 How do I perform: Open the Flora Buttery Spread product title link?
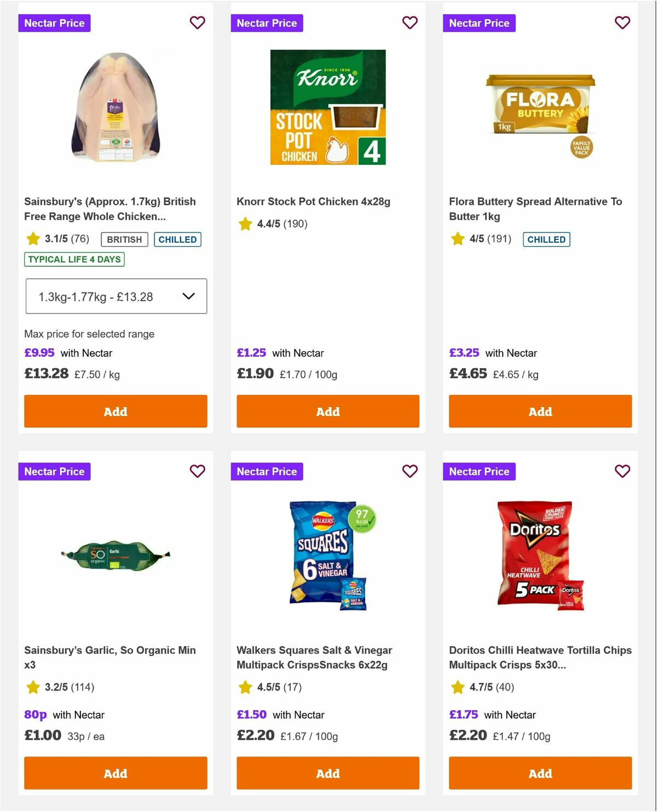(x=535, y=209)
